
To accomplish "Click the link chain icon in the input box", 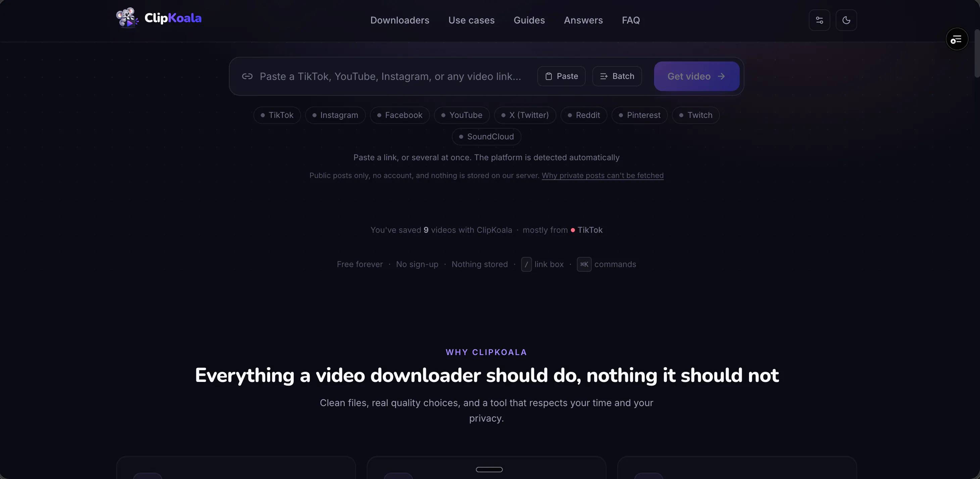I will [x=247, y=76].
